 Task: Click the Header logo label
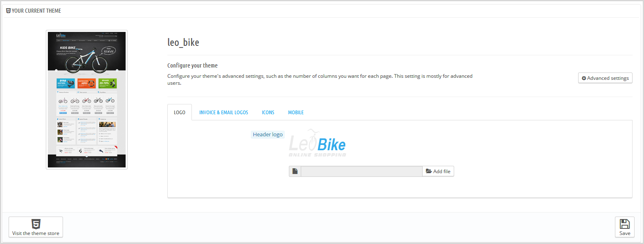(x=268, y=134)
